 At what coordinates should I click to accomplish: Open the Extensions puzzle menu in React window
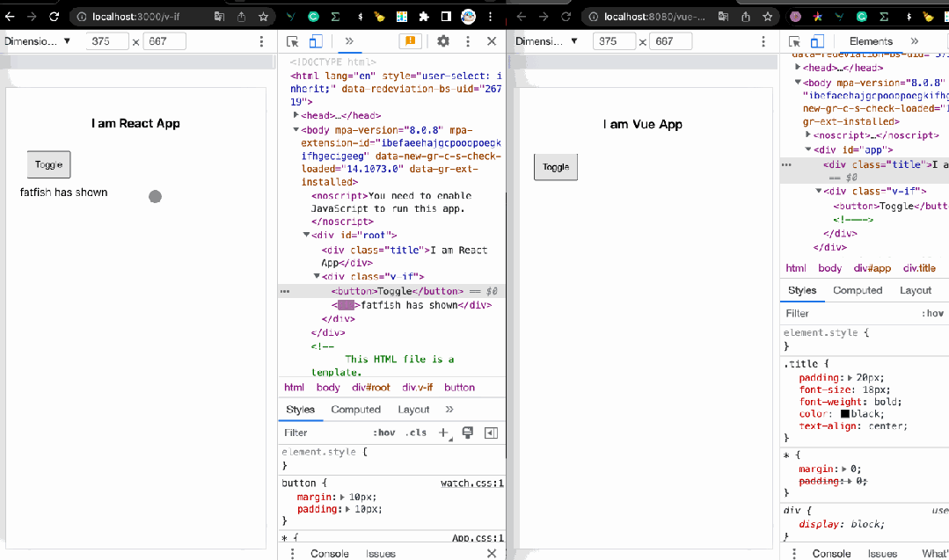424,17
